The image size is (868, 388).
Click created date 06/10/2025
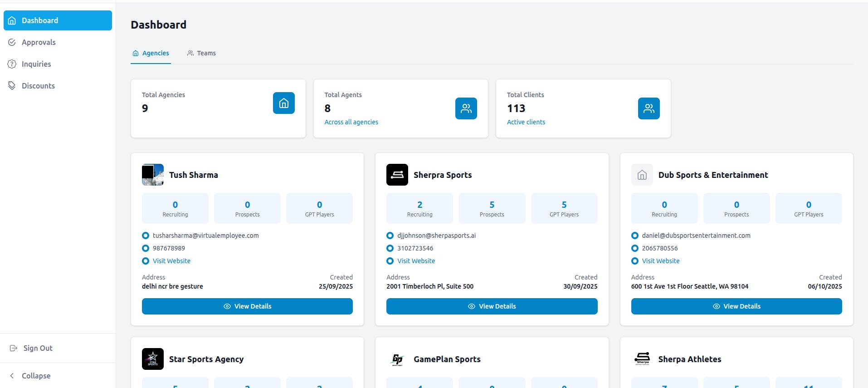point(825,286)
